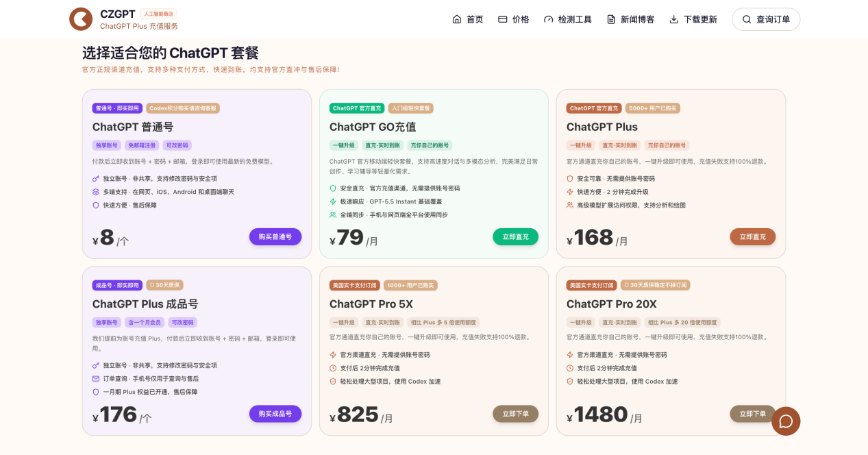Click the gauge icon beside 检测工具
Viewport: 868px width, 455px height.
click(x=549, y=19)
